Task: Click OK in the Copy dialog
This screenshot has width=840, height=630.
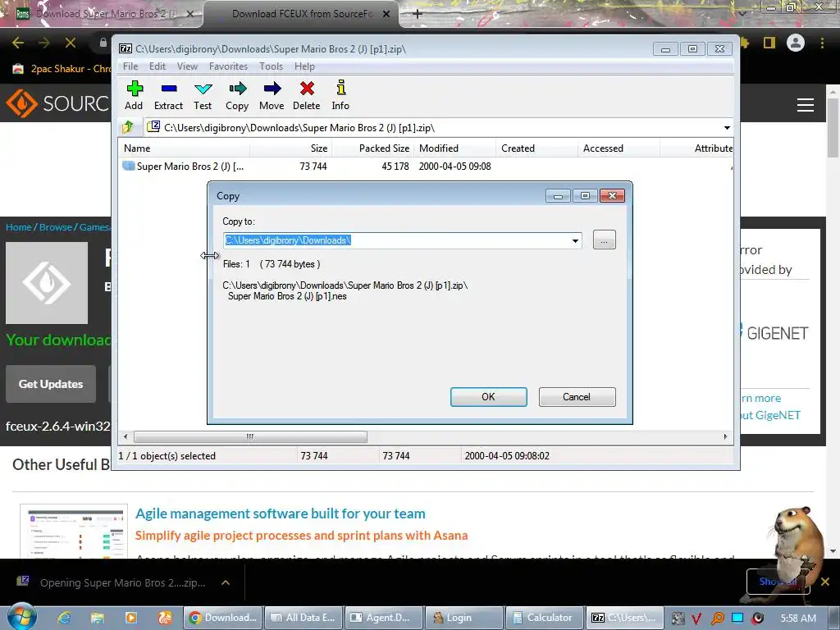Action: 489,397
